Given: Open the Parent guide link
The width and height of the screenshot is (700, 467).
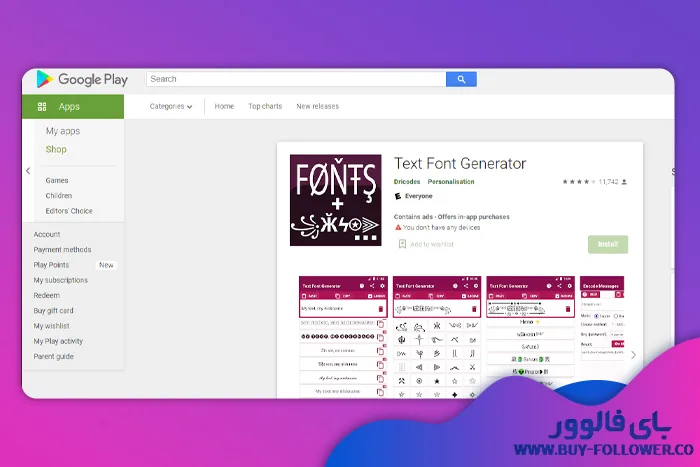Looking at the screenshot, I should (54, 356).
